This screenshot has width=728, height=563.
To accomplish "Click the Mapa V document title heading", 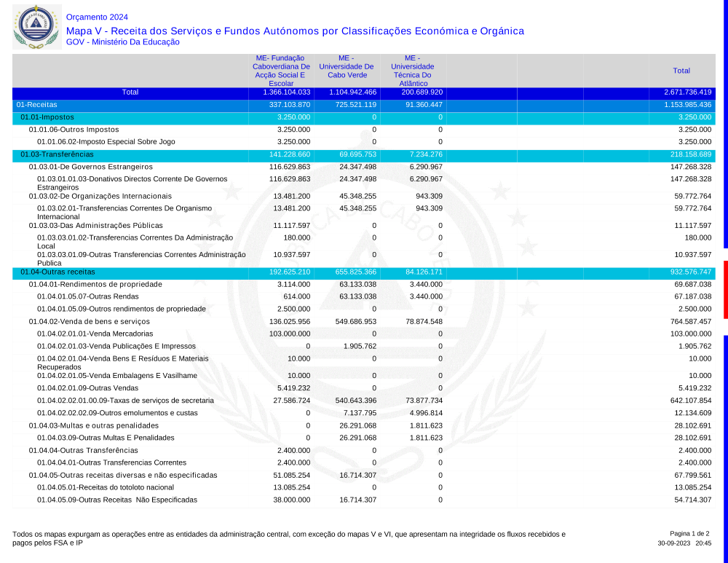I will tap(295, 31).
